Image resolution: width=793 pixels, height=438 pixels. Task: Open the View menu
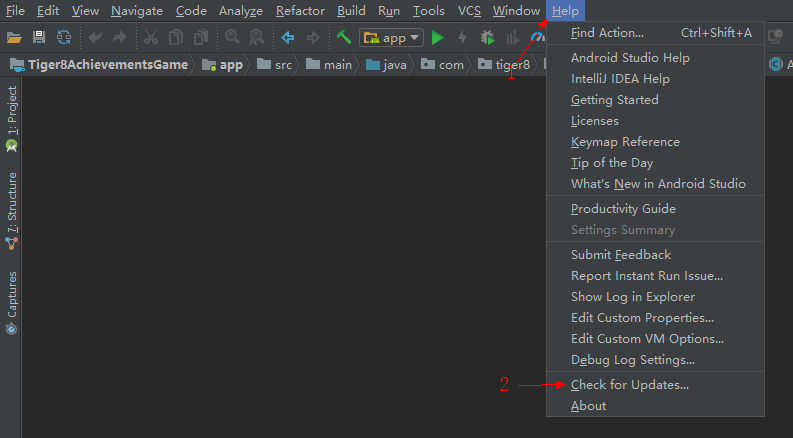(85, 11)
